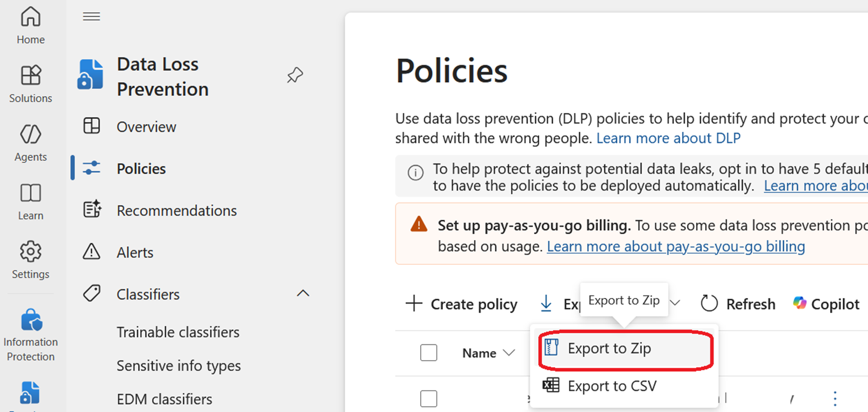Tick the first policy row checkbox
The width and height of the screenshot is (868, 412).
point(429,398)
